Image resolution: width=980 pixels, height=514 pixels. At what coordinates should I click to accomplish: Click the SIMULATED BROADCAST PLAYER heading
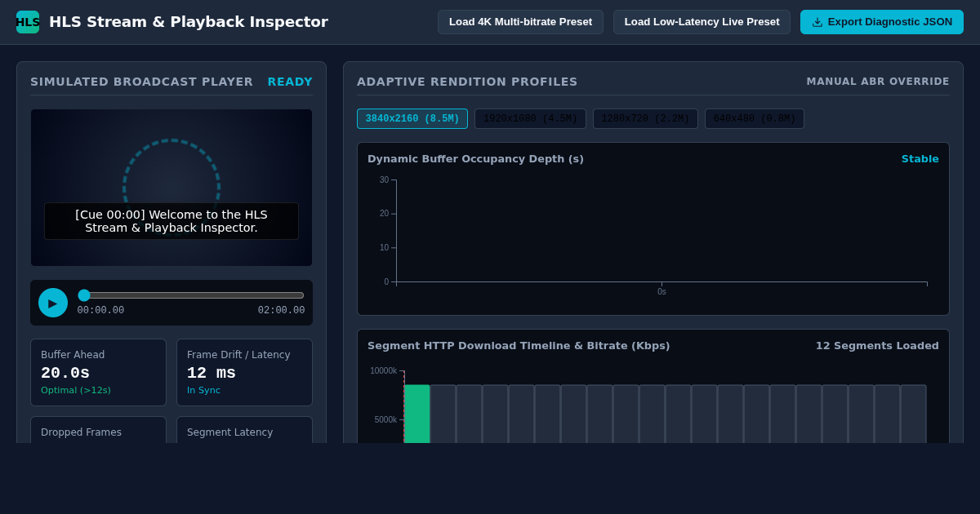[x=142, y=82]
